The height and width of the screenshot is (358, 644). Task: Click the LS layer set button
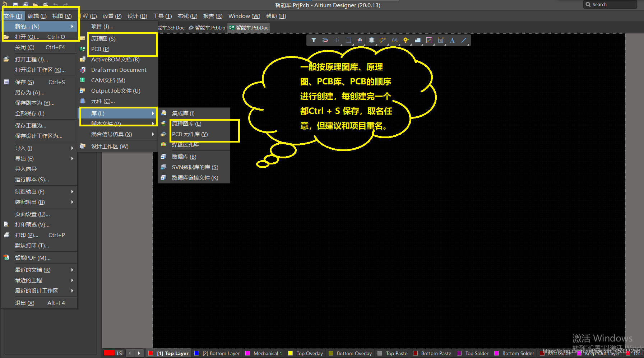click(119, 353)
